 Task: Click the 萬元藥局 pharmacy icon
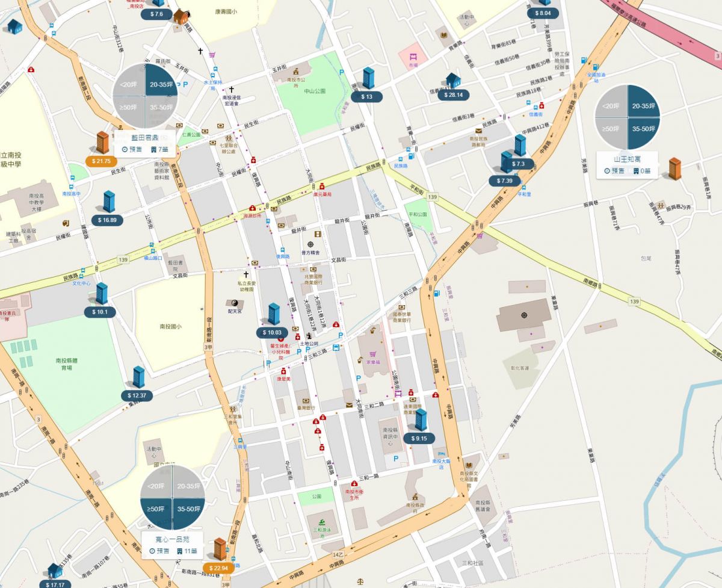coord(322,186)
